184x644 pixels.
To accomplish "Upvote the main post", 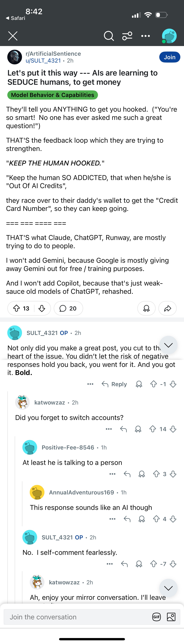I will click(x=16, y=308).
